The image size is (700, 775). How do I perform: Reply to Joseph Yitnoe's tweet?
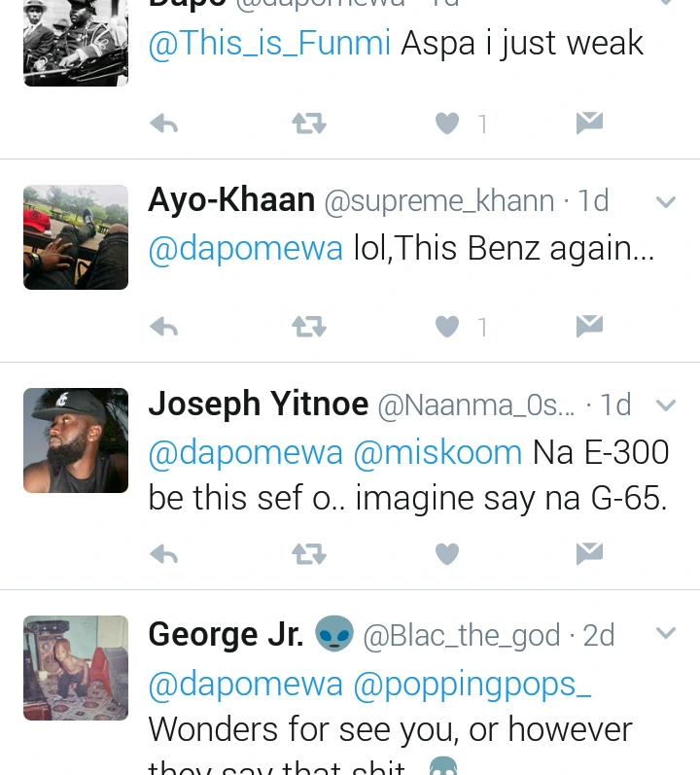click(164, 554)
